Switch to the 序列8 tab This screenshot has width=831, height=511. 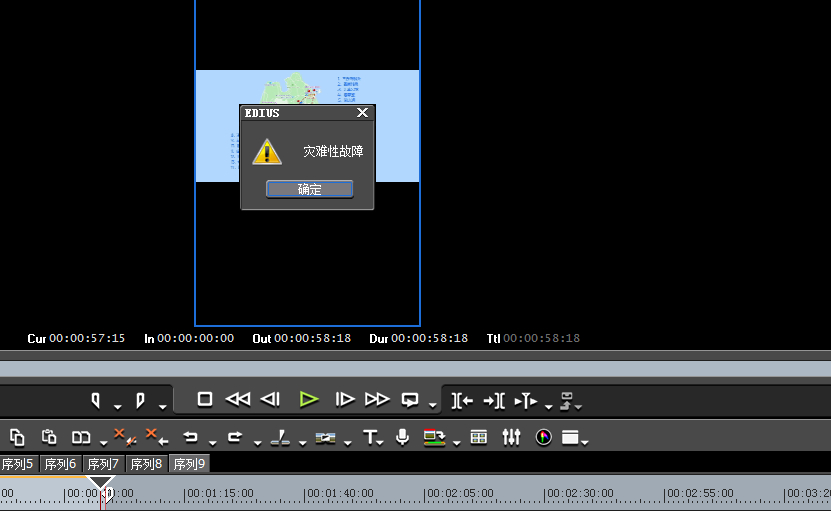click(x=146, y=464)
